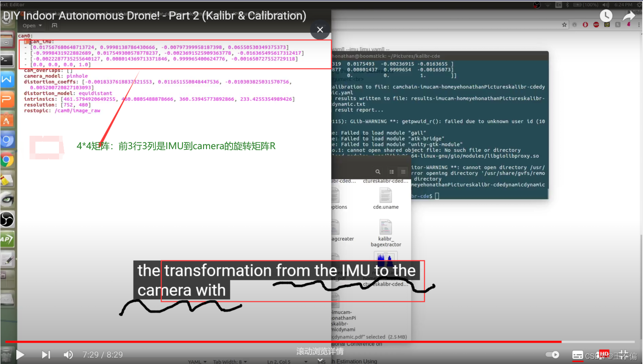Open the battery (100%) indicator
The width and height of the screenshot is (643, 364).
586,5
